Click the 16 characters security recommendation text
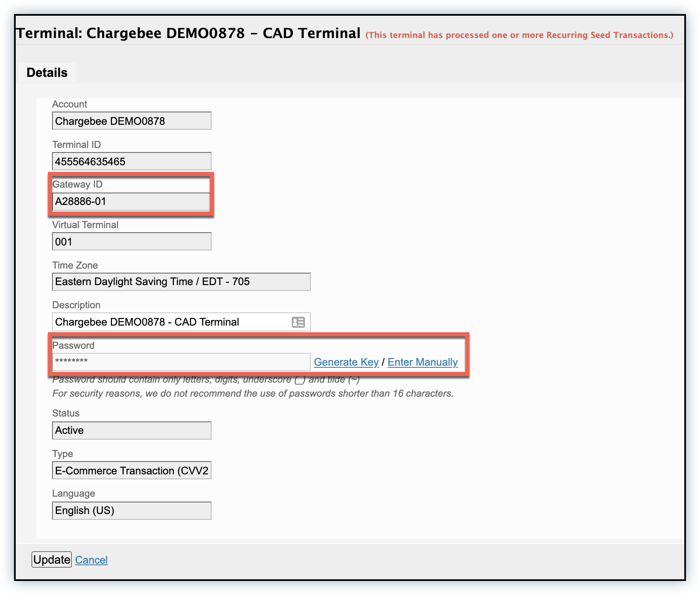 coord(252,393)
